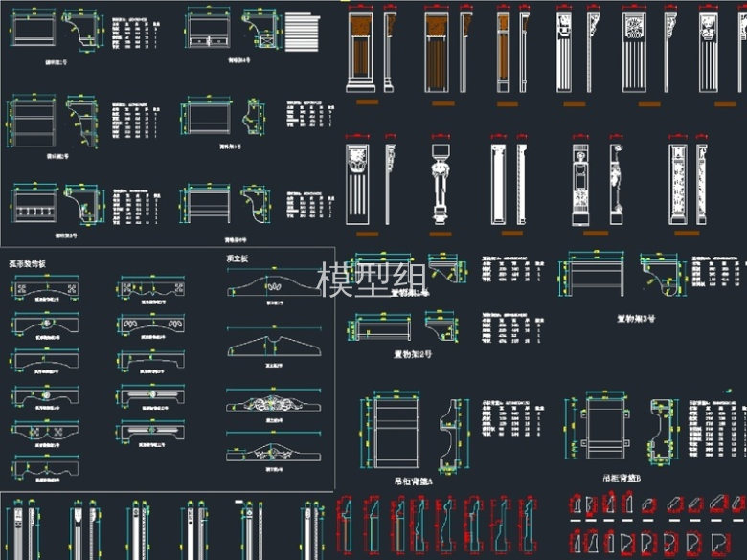The height and width of the screenshot is (560, 747).
Task: Select the 顶立板 section heading
Action: pos(238,259)
